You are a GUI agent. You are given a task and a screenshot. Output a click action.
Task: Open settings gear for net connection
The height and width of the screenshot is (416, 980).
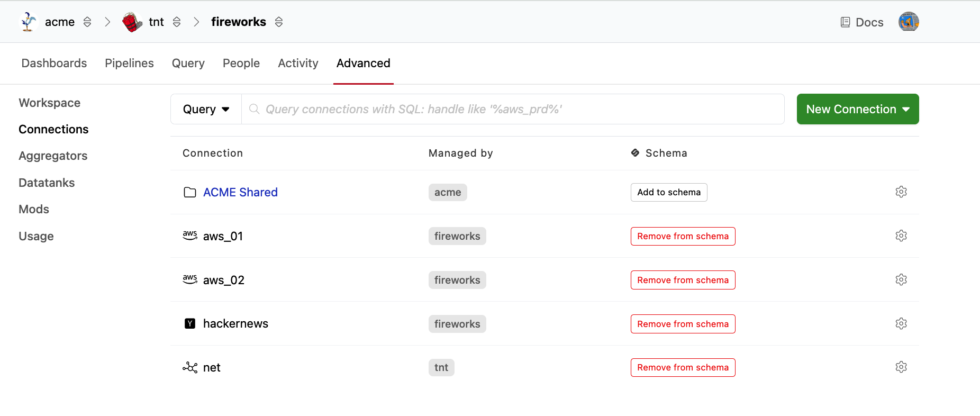[x=901, y=367]
